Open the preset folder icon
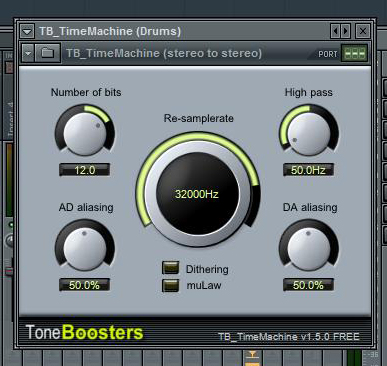Image resolution: width=387 pixels, height=366 pixels. [48, 53]
